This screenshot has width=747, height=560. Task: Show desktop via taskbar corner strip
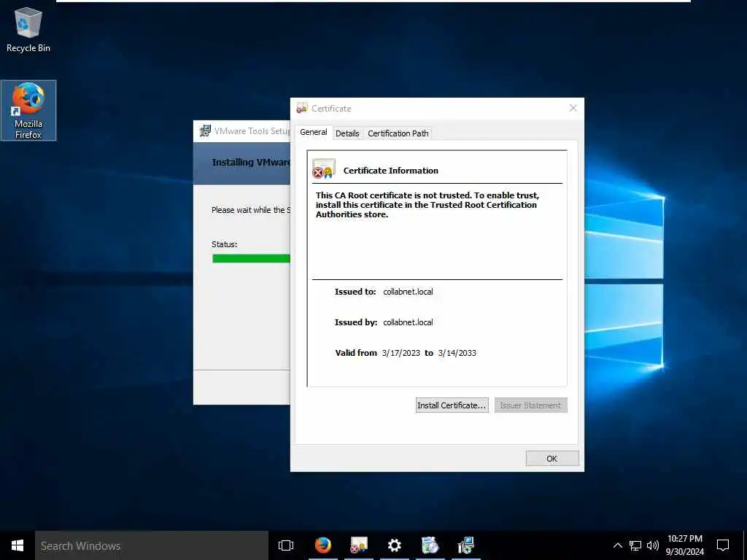tap(745, 545)
